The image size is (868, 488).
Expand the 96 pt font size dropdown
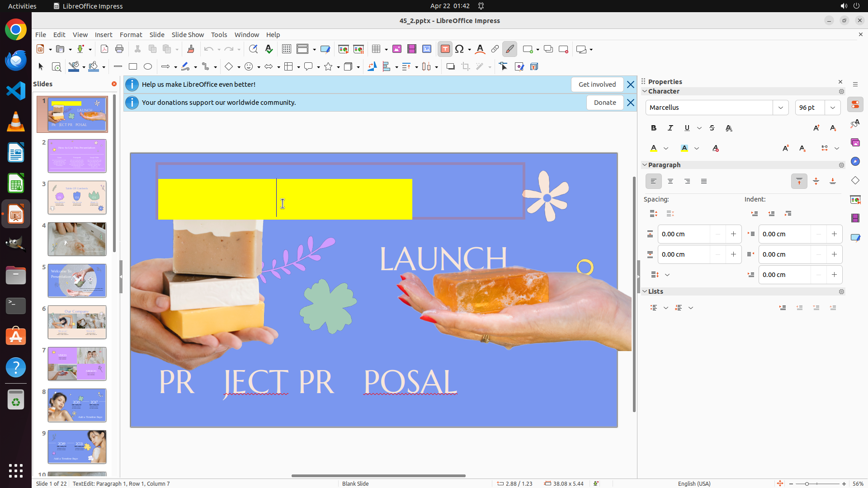[x=833, y=108]
